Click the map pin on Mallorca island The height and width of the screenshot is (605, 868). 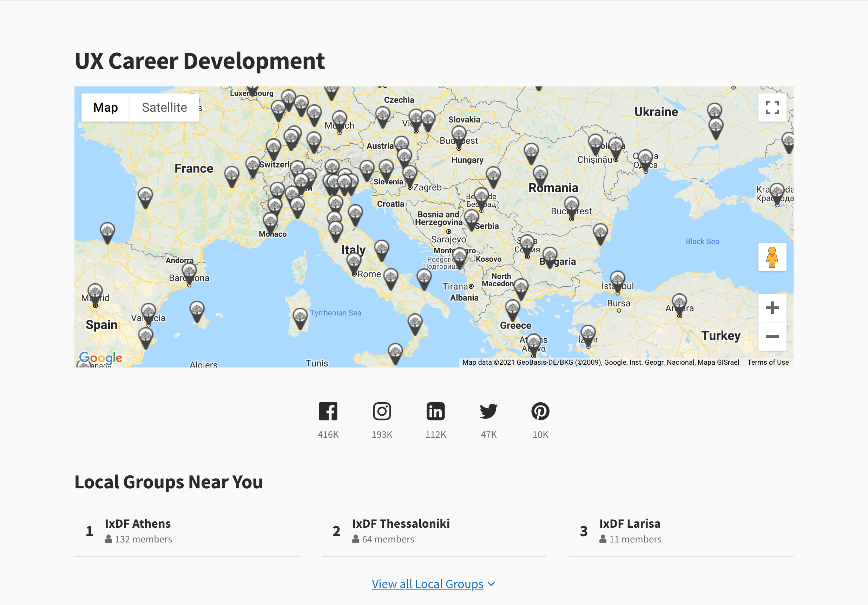tap(197, 312)
